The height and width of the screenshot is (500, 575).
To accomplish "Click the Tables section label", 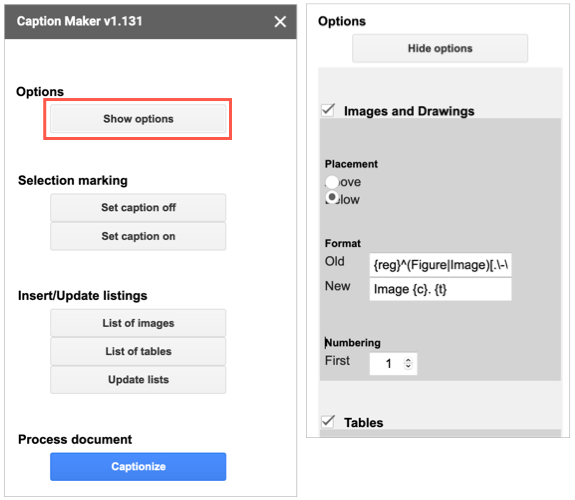I will 363,423.
